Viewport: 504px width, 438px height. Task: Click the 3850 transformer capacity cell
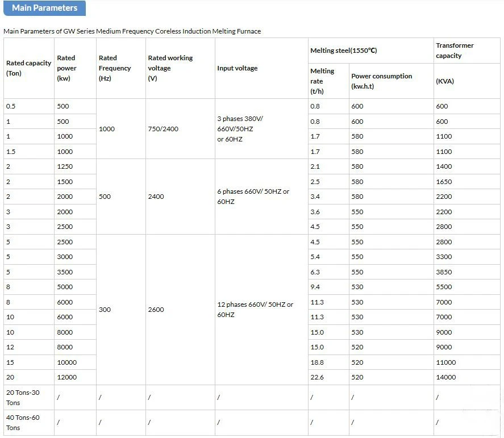tap(466, 272)
